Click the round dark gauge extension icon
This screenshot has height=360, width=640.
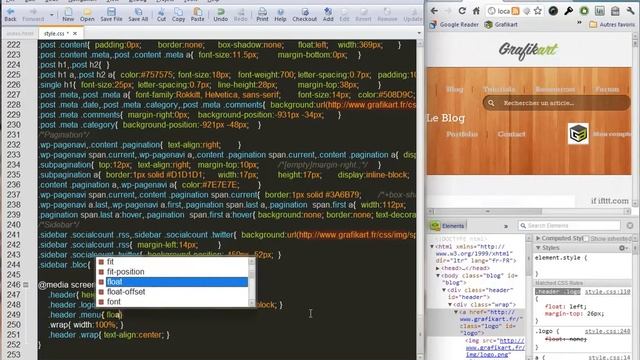pyautogui.click(x=553, y=11)
